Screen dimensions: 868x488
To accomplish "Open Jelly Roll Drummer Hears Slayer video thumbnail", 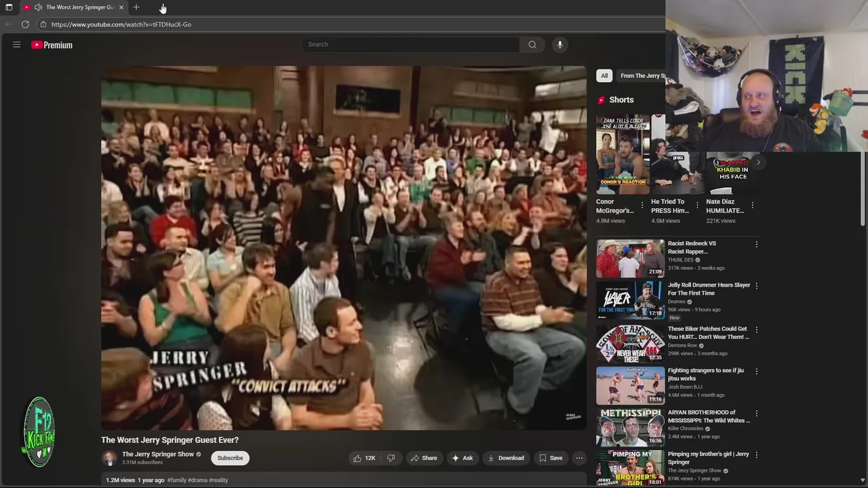I will 631,300.
